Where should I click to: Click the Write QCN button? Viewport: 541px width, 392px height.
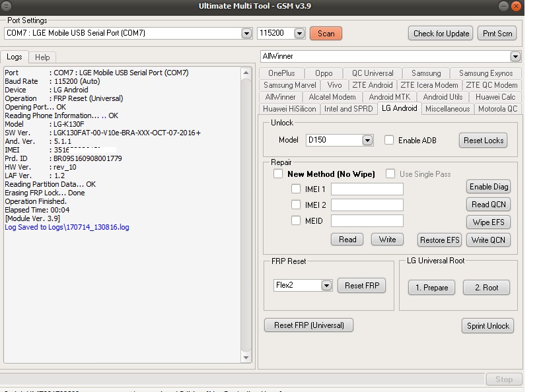click(x=489, y=240)
